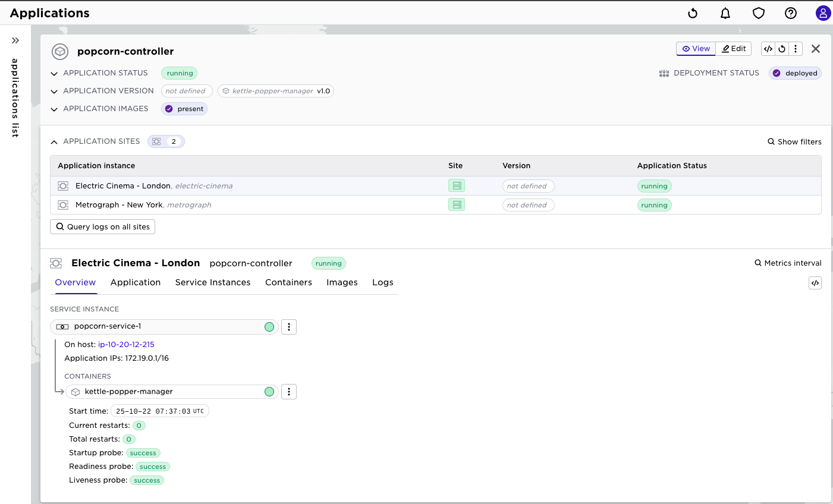Open the Logs tab
The image size is (833, 504).
click(382, 282)
